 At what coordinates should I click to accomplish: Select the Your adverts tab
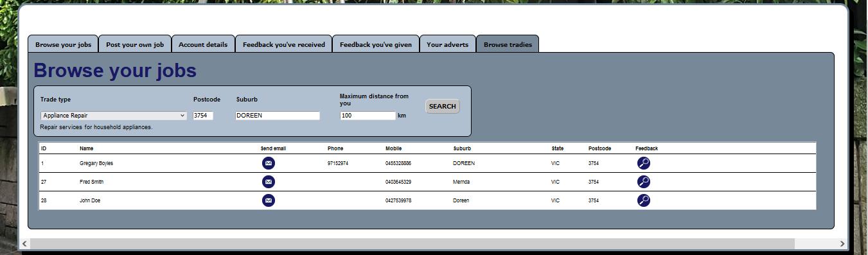pyautogui.click(x=448, y=44)
